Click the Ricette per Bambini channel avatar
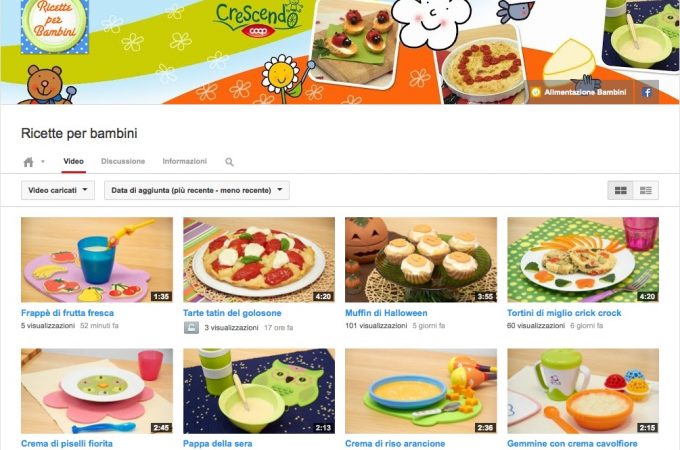The width and height of the screenshot is (680, 450). click(x=55, y=26)
